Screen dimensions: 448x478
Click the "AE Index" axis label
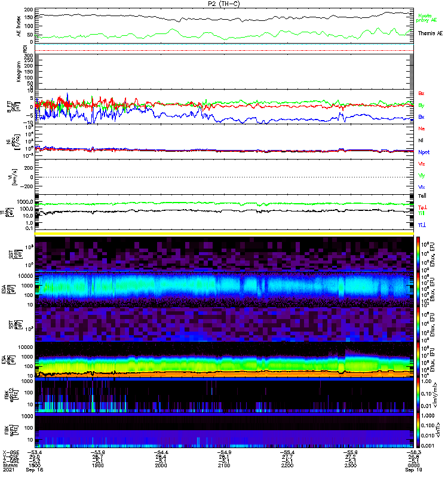19,26
